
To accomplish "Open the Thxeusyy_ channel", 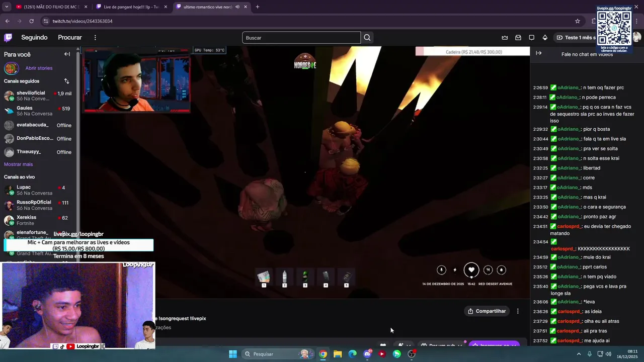I will (38, 152).
